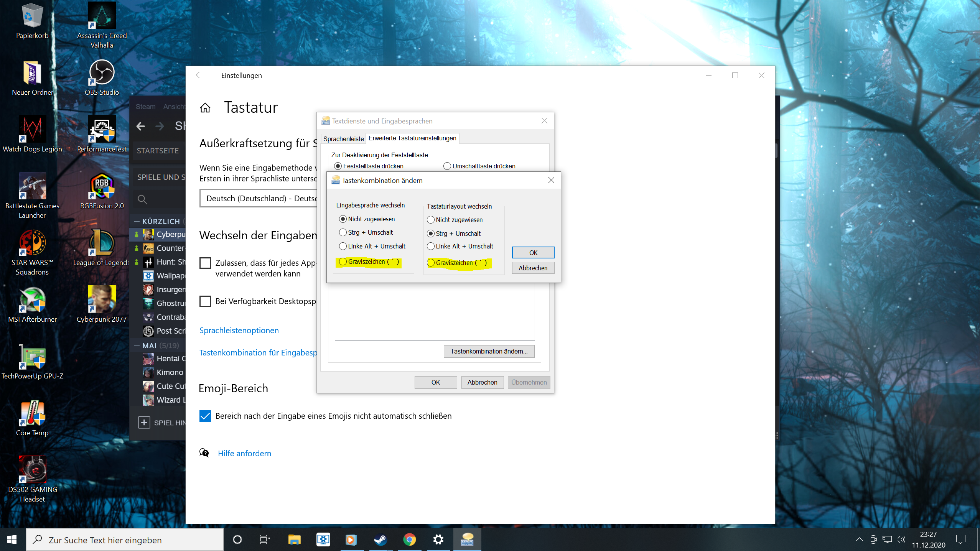
Task: Click the back arrow in Einstellungen window
Action: tap(199, 75)
